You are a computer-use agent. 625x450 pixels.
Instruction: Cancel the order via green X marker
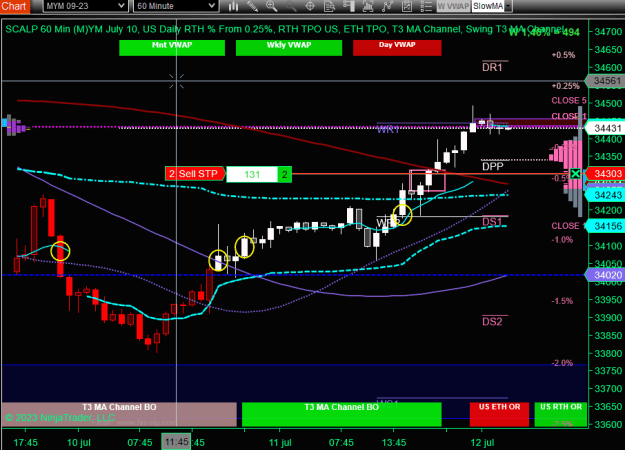pyautogui.click(x=575, y=174)
